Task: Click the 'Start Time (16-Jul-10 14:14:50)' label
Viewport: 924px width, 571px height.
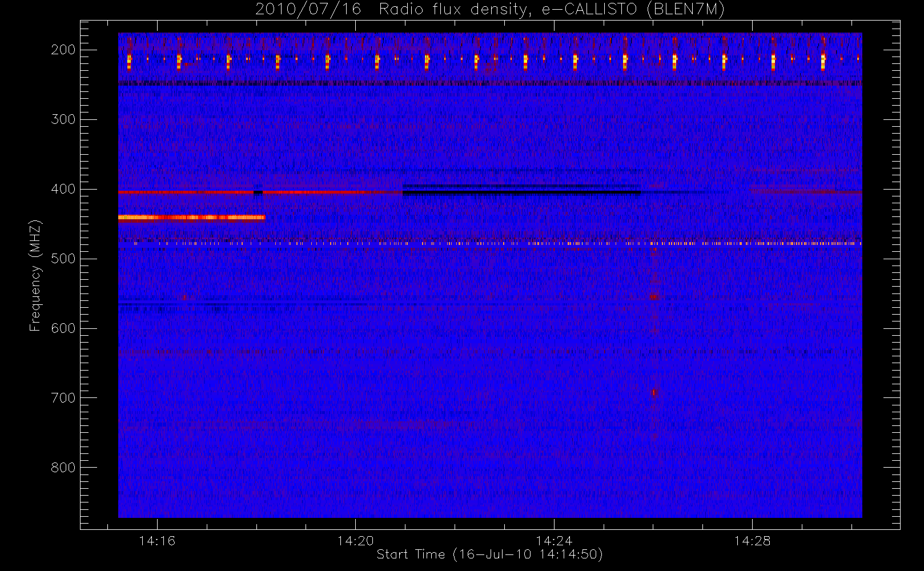Action: (x=489, y=554)
